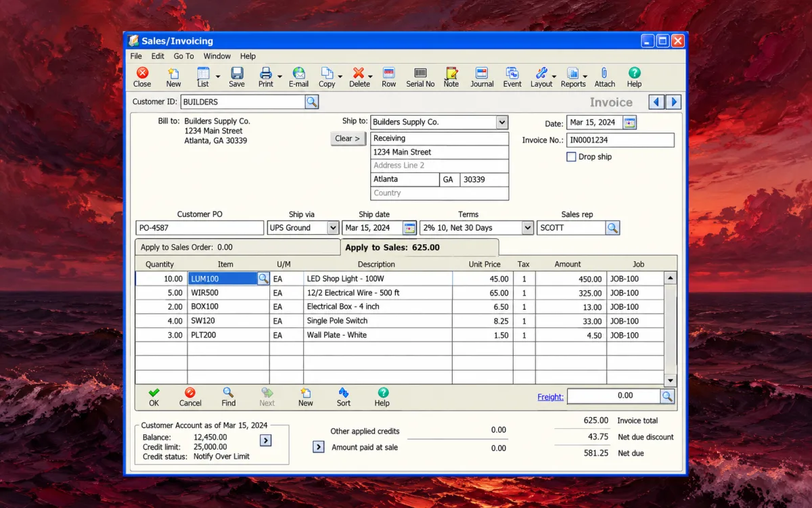Screen dimensions: 812x508
Task: Look up Sales rep with magnifier icon
Action: pos(612,228)
